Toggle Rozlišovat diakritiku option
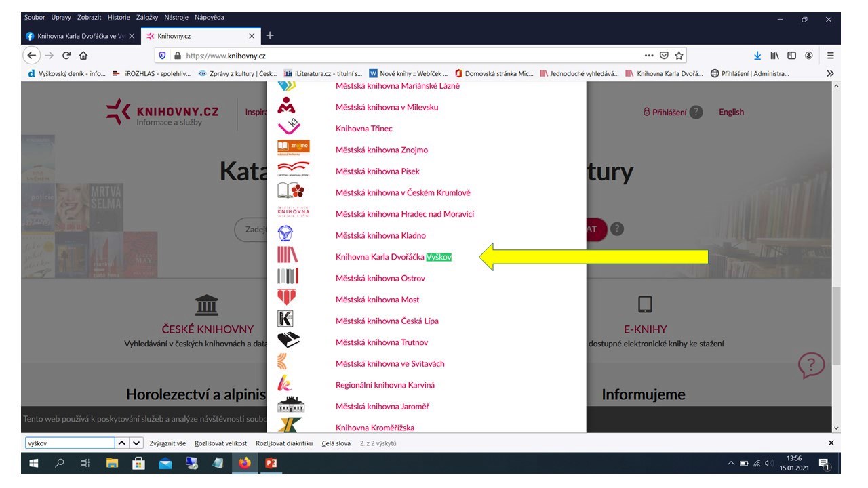The height and width of the screenshot is (488, 868). [284, 443]
